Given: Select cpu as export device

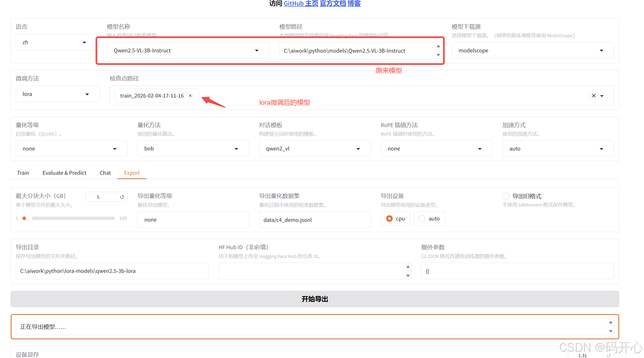Looking at the screenshot, I should (x=389, y=219).
